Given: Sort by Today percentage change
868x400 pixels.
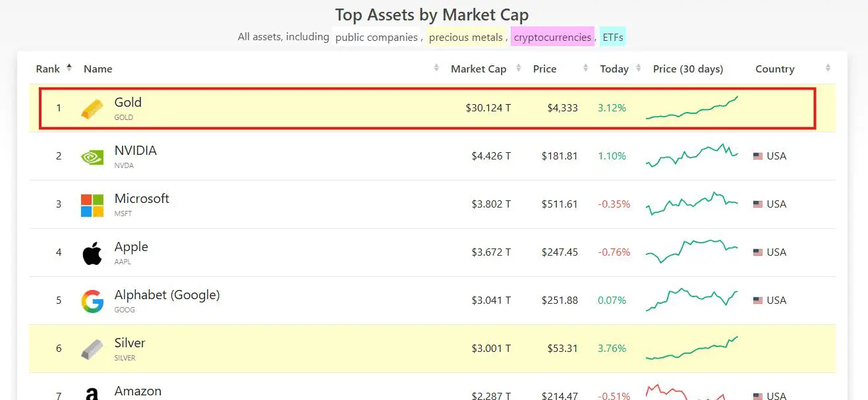Looking at the screenshot, I should coord(614,69).
